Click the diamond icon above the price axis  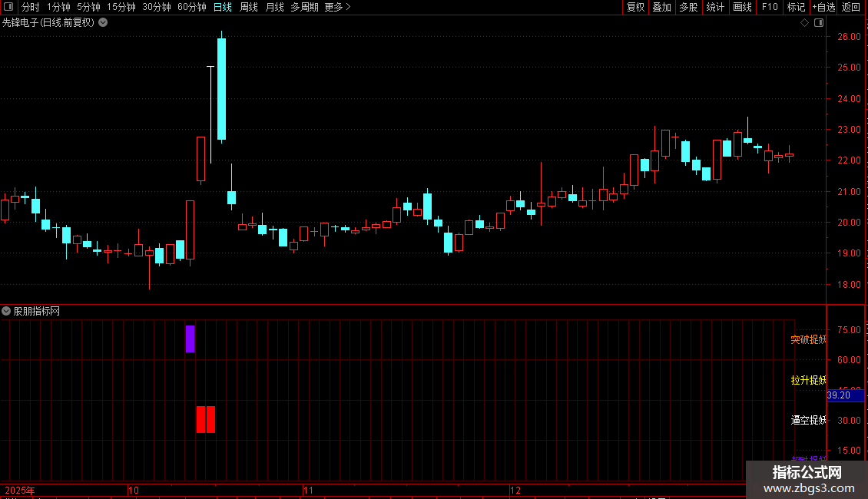pos(804,23)
